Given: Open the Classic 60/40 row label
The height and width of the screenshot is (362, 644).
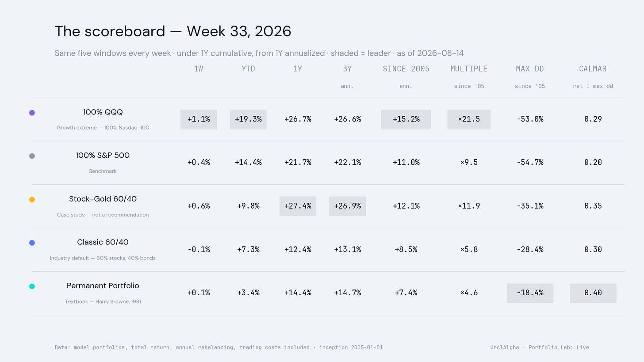Looking at the screenshot, I should [x=103, y=242].
